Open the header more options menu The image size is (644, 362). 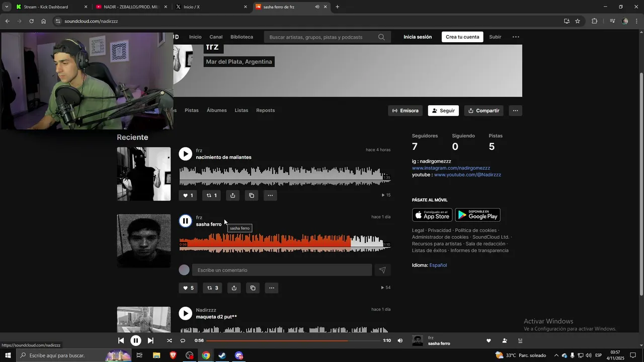[x=516, y=37]
